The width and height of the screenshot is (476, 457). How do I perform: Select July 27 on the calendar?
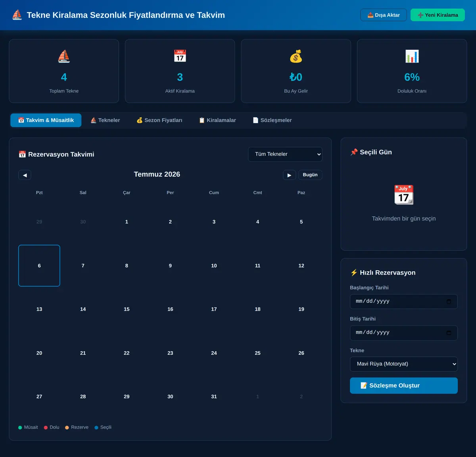pos(39,397)
